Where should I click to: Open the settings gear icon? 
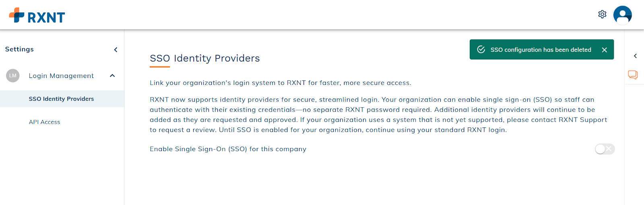click(x=602, y=14)
